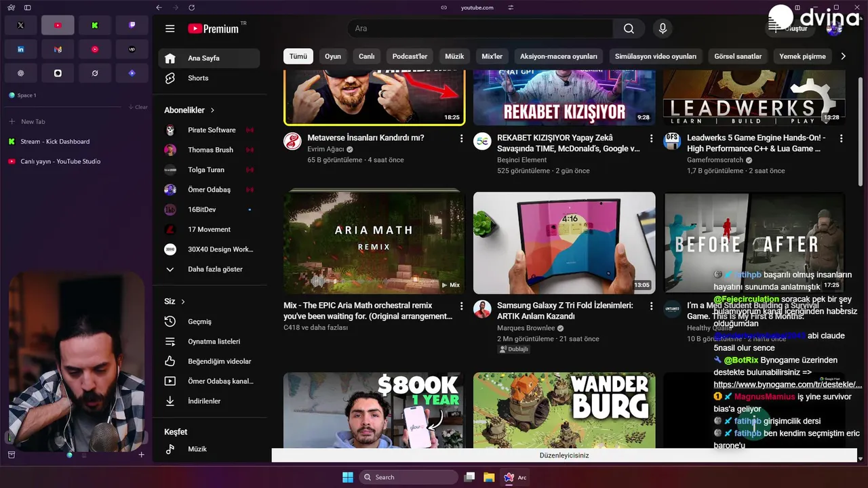
Task: Open 16BitDev channel subscription
Action: (x=209, y=209)
